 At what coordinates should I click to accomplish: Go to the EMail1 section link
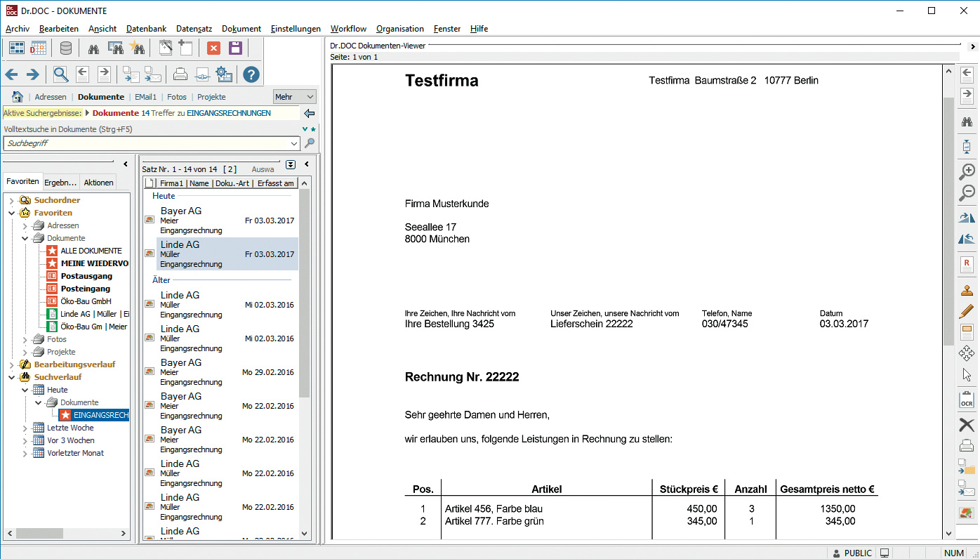click(x=145, y=97)
